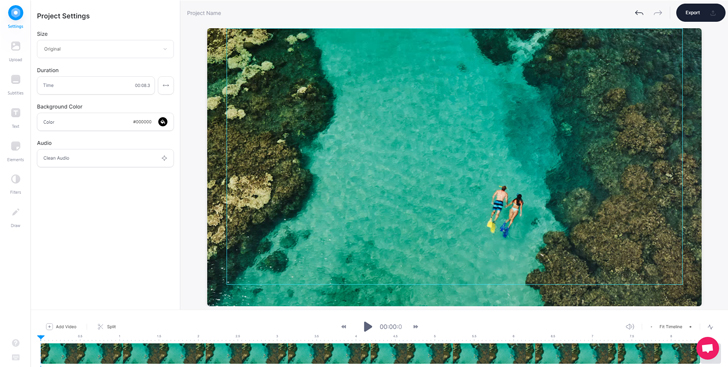Click the blue playhead marker on timeline
The image size is (728, 367).
tap(41, 338)
